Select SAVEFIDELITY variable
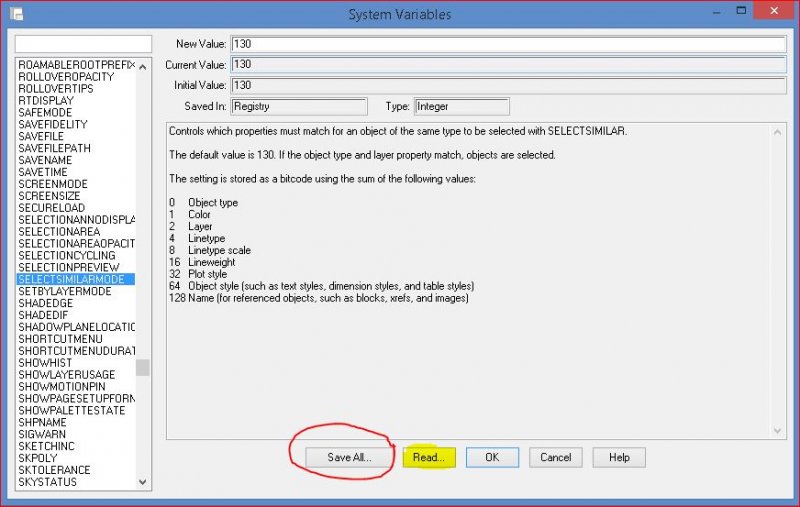Screen dimensions: 800x507 tap(53, 124)
